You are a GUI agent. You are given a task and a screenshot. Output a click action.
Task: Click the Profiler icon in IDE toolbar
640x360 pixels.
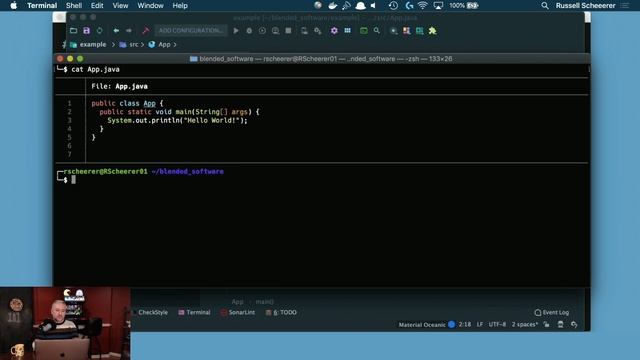(276, 31)
